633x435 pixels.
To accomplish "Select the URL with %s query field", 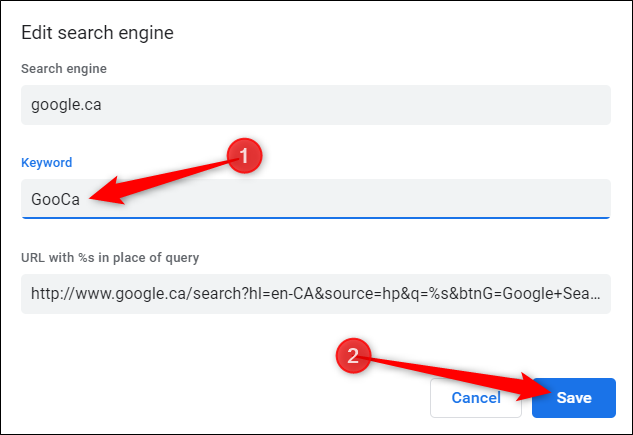I will 315,294.
